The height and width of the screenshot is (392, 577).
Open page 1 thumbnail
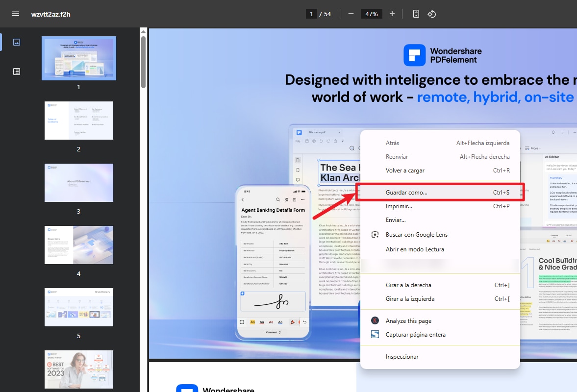tap(79, 58)
